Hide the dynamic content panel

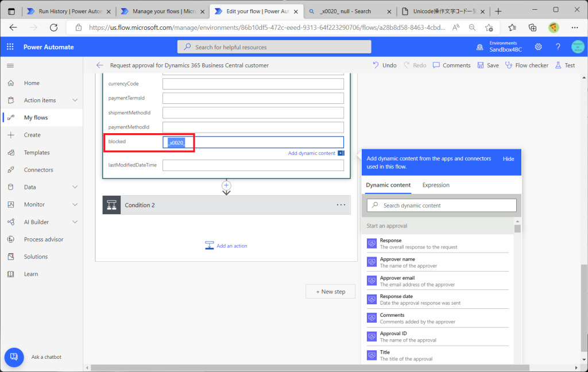(508, 159)
